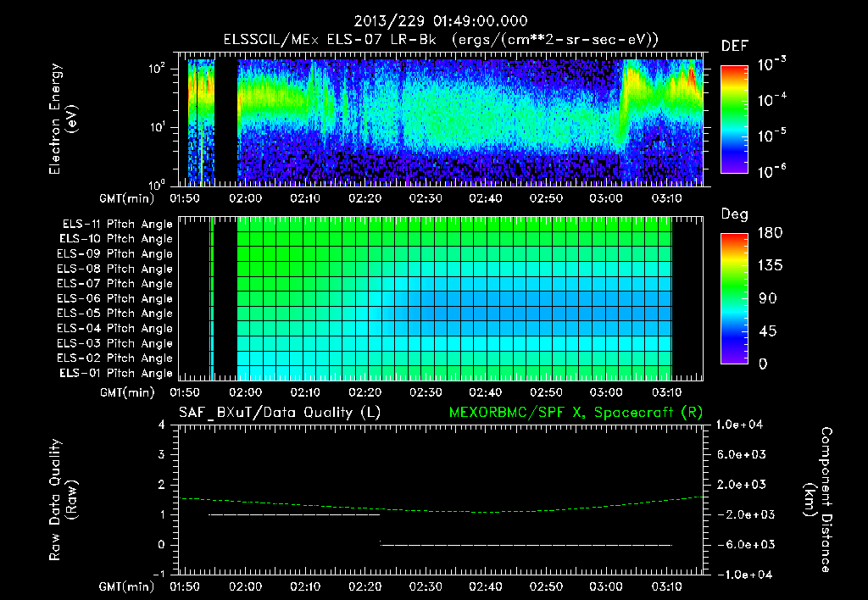Click the ELS-09 Pitch Angle row label

coord(115,254)
